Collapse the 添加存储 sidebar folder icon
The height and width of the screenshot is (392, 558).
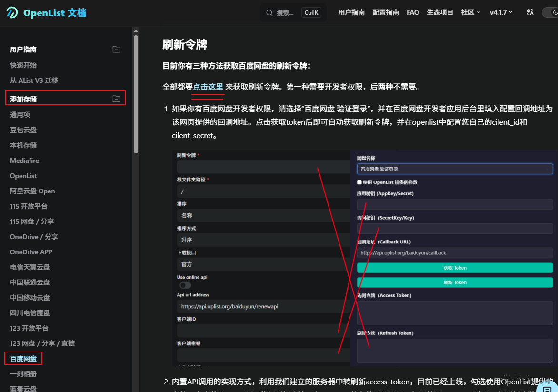pyautogui.click(x=116, y=99)
